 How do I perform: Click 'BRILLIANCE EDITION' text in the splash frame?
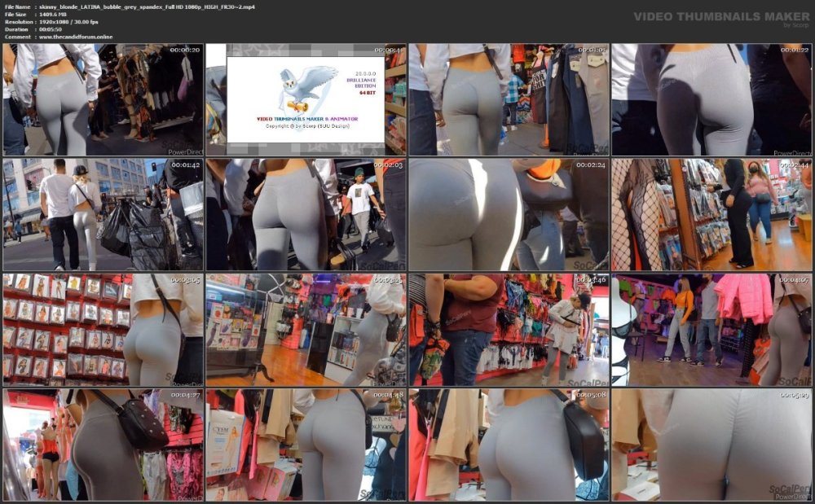[361, 83]
